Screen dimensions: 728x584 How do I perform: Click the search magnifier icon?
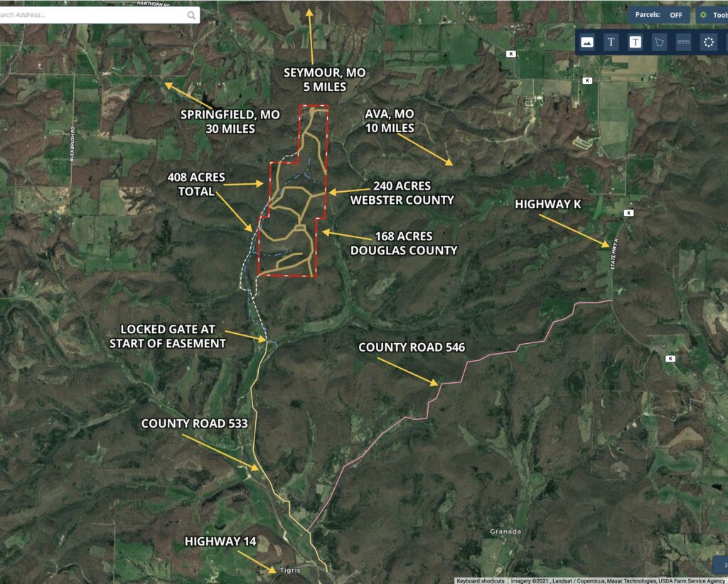pyautogui.click(x=191, y=16)
